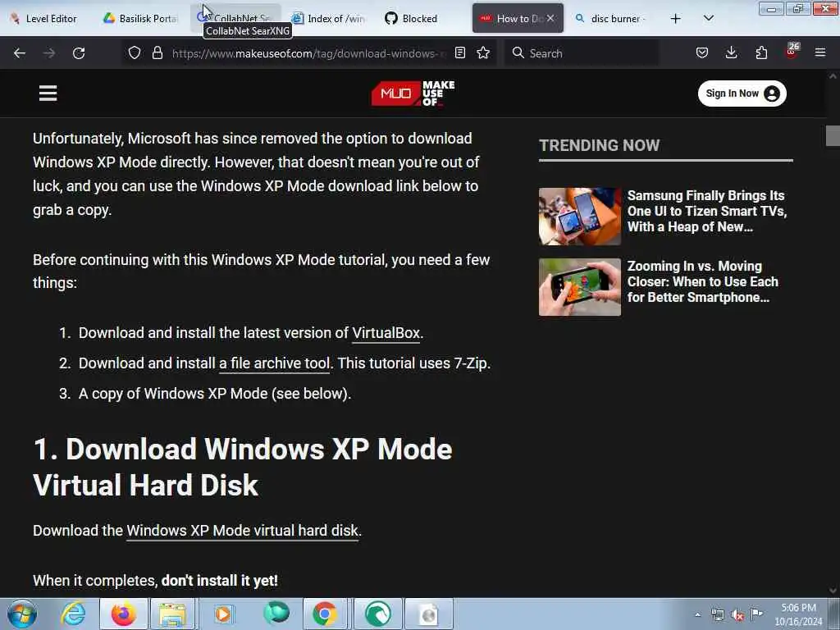
Task: Switch to CollabNet SearXNG tab
Action: click(x=235, y=17)
